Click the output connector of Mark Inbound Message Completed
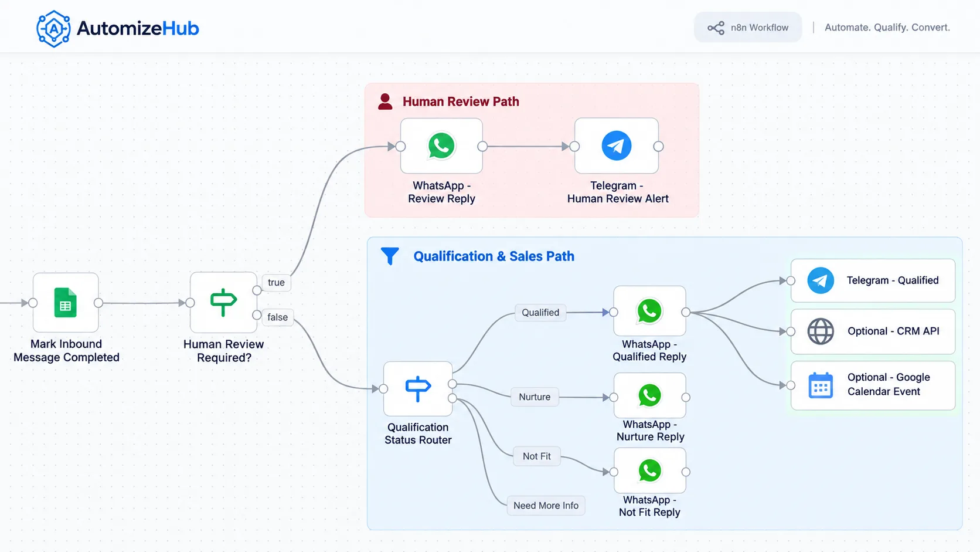 [x=98, y=303]
